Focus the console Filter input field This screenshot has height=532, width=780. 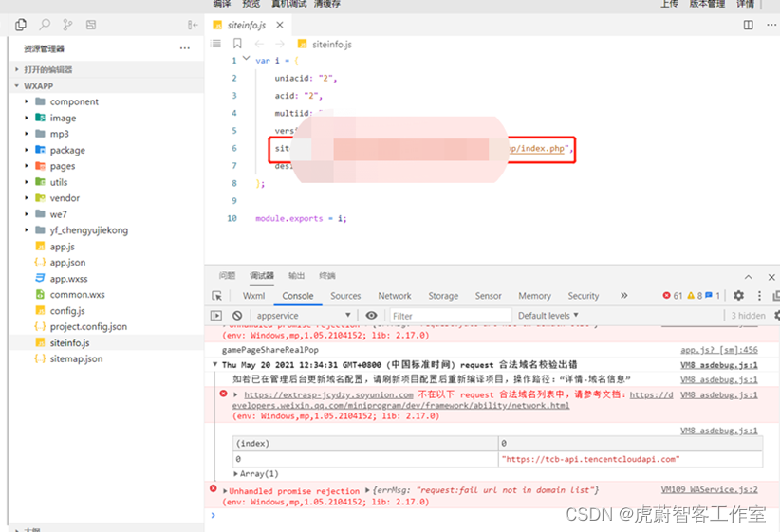click(451, 316)
